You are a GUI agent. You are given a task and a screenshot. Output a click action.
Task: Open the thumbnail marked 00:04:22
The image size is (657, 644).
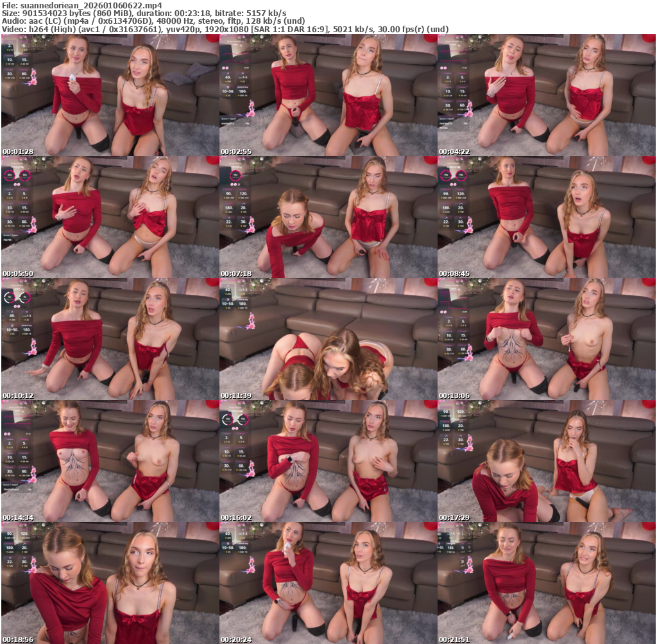[x=546, y=95]
